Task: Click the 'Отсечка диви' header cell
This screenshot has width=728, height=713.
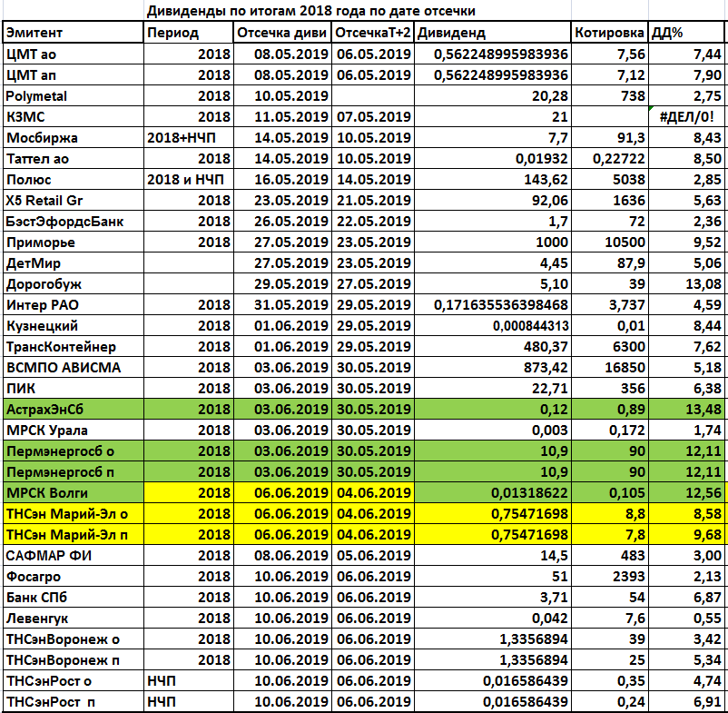Action: click(x=281, y=33)
